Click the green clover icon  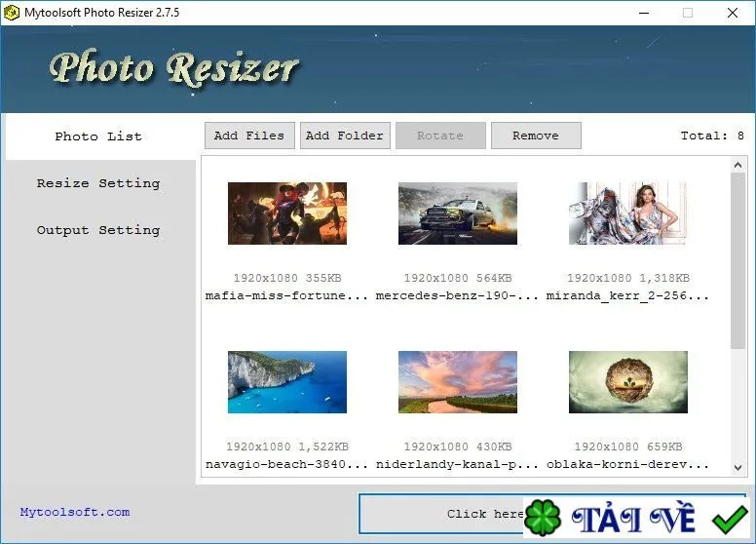pyautogui.click(x=543, y=518)
